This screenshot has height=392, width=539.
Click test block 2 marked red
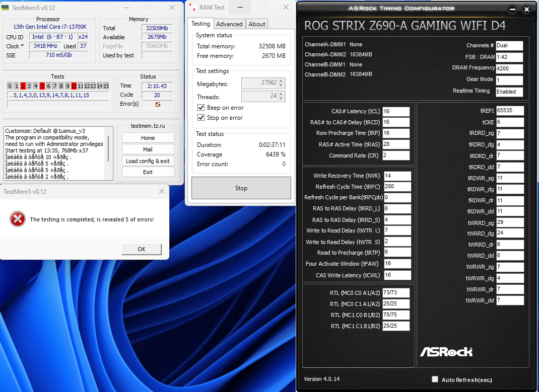click(x=23, y=86)
